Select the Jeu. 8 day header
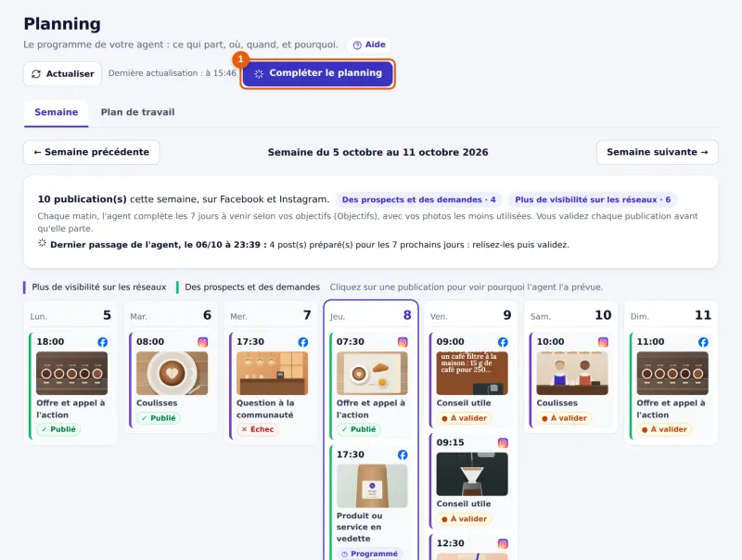This screenshot has width=742, height=560. [370, 315]
